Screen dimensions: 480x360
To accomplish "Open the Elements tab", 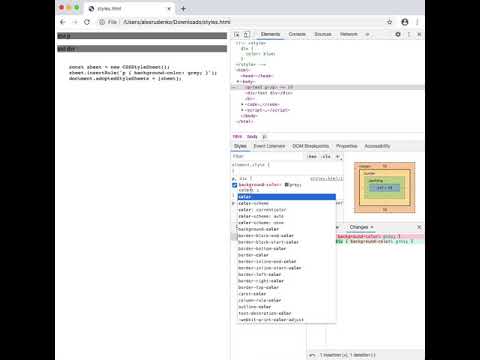I will (270, 34).
